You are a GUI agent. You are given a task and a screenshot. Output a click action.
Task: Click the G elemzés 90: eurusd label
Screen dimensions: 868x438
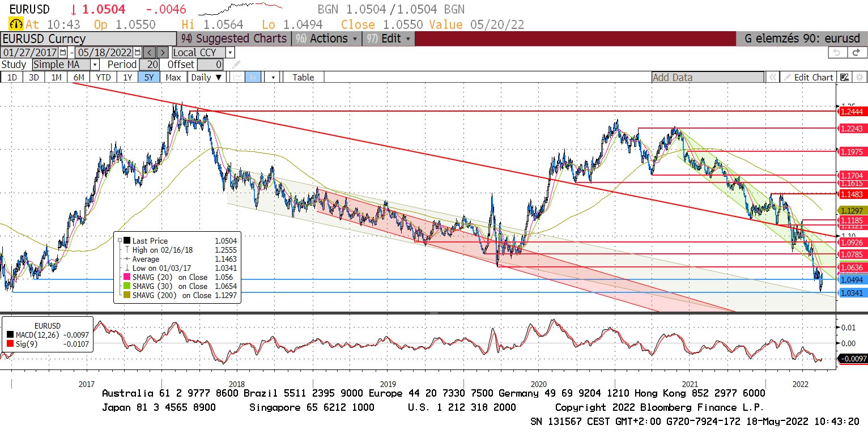[x=802, y=39]
